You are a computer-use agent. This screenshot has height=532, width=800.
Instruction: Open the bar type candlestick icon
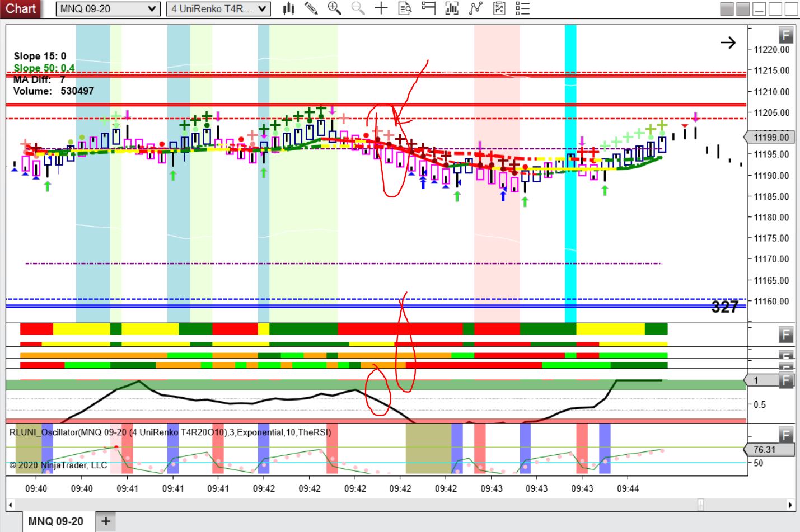coord(289,8)
